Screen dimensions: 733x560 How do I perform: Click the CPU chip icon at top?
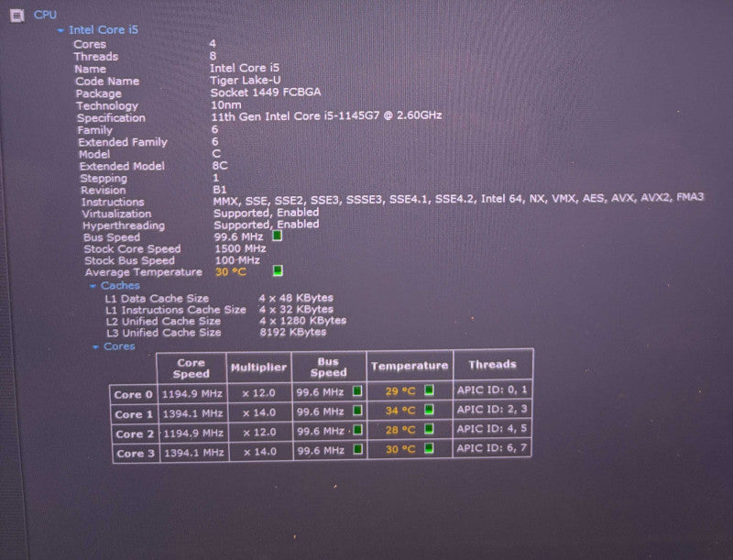click(x=16, y=16)
